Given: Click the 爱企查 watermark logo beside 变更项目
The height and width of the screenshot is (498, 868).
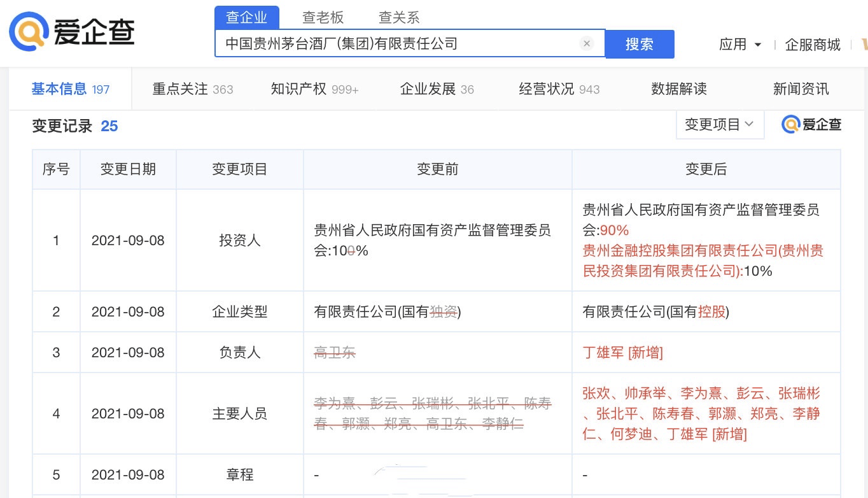Looking at the screenshot, I should click(811, 125).
